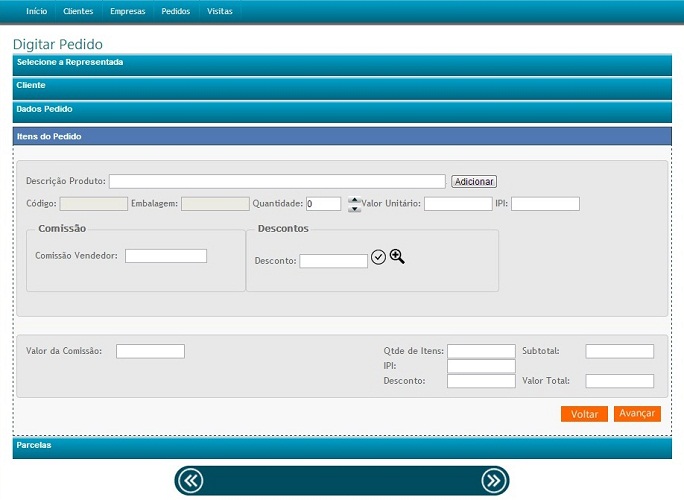Collapse the Itens do Pedido section
This screenshot has width=684, height=500.
point(342,137)
